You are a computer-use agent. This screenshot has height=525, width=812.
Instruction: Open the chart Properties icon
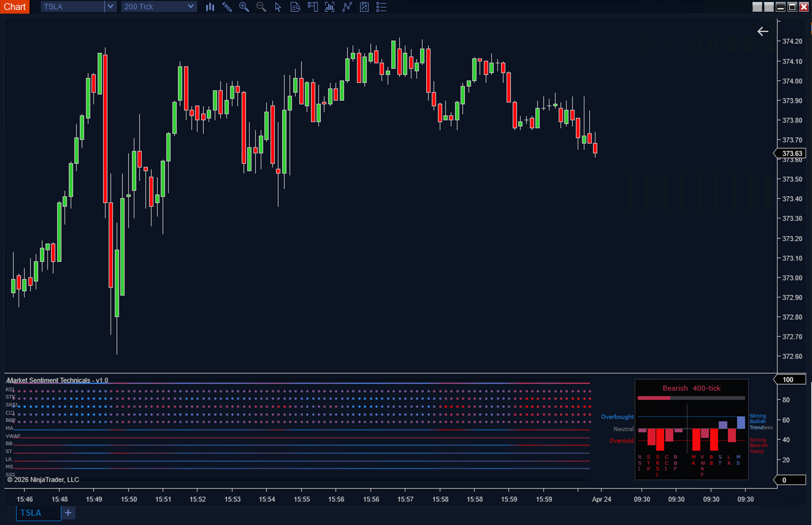364,7
